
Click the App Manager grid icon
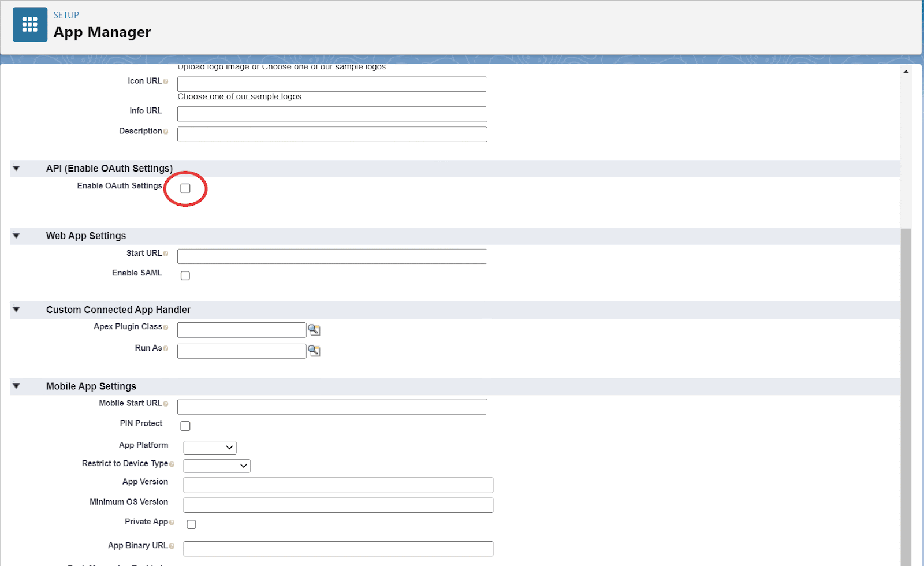click(x=30, y=24)
